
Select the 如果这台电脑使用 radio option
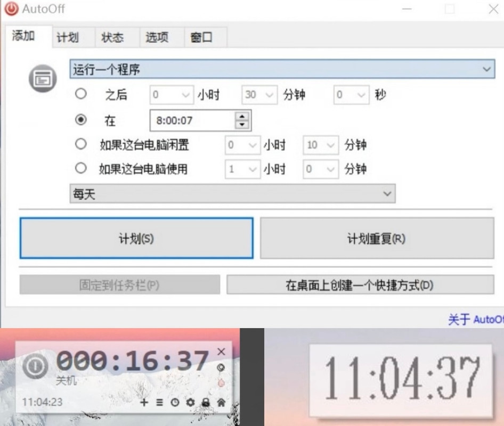click(x=80, y=168)
